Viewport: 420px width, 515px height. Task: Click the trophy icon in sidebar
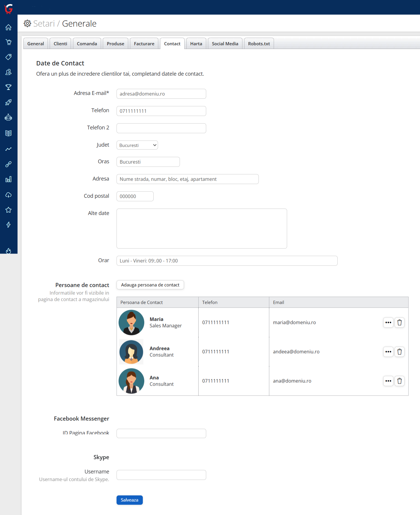(8, 87)
